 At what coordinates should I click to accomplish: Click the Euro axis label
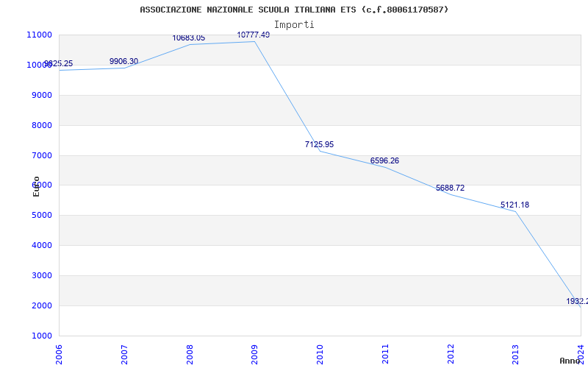pyautogui.click(x=36, y=186)
